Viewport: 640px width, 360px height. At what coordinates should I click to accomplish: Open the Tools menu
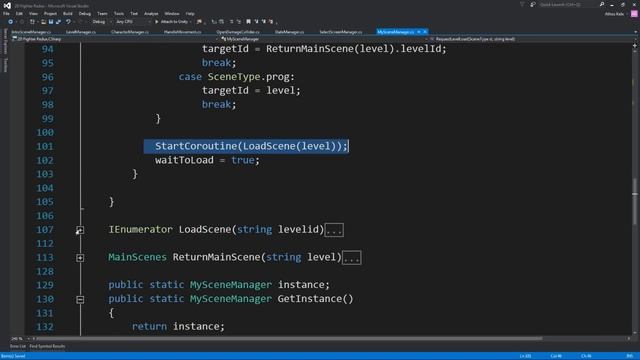click(x=119, y=13)
